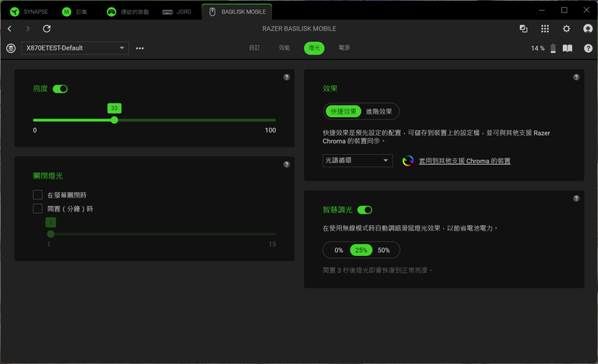Image resolution: width=598 pixels, height=364 pixels.
Task: Open help for the 智慧調光 panel
Action: [577, 198]
